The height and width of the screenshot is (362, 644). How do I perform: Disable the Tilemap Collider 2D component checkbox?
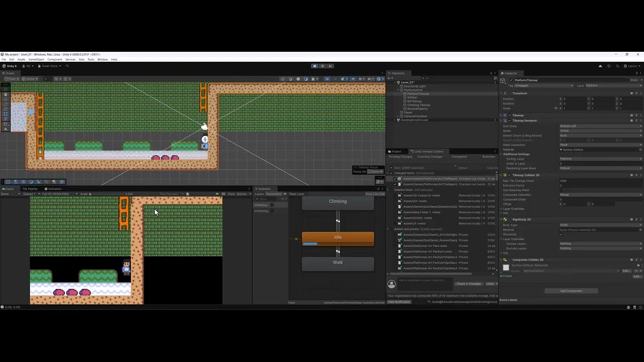[510, 175]
